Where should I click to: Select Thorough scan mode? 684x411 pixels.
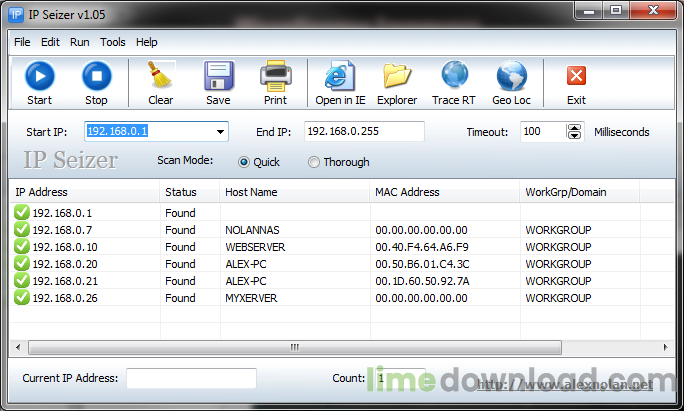314,162
